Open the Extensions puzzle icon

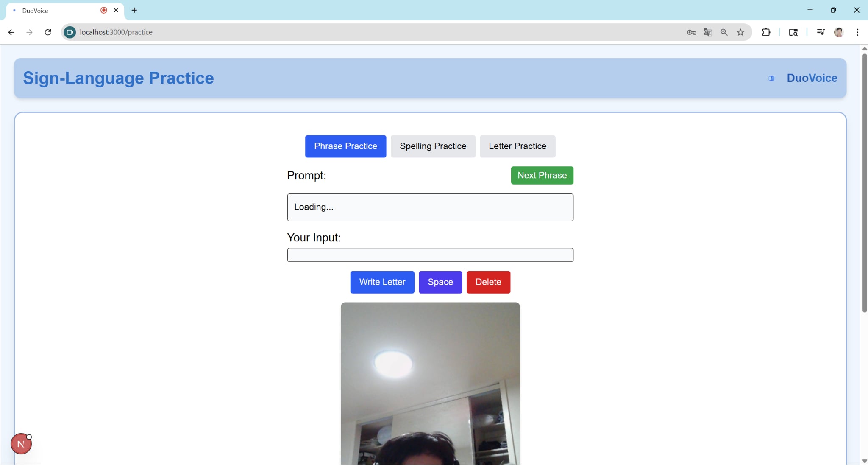pyautogui.click(x=766, y=32)
